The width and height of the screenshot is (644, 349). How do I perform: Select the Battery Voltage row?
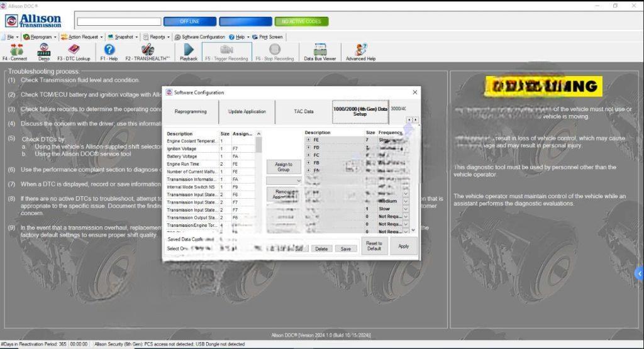[x=210, y=157]
